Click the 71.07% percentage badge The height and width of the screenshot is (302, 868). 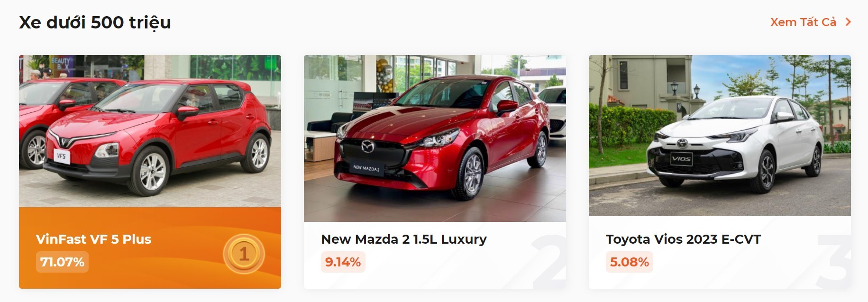click(x=62, y=262)
